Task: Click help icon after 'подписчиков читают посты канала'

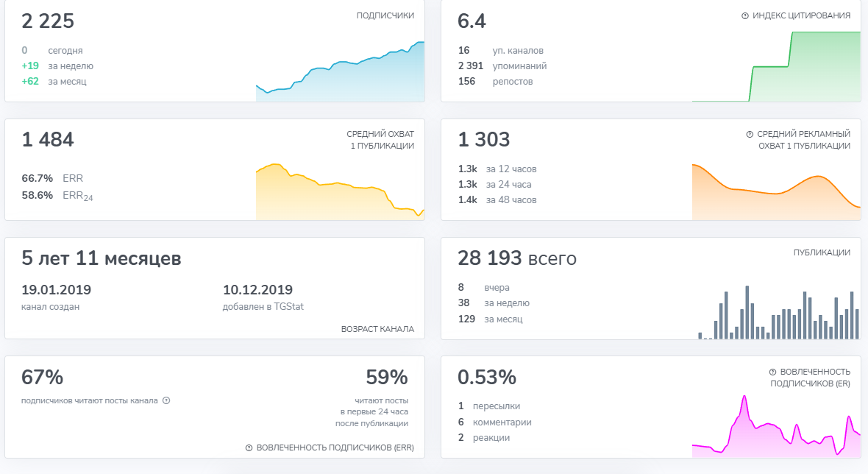Action: 166,401
